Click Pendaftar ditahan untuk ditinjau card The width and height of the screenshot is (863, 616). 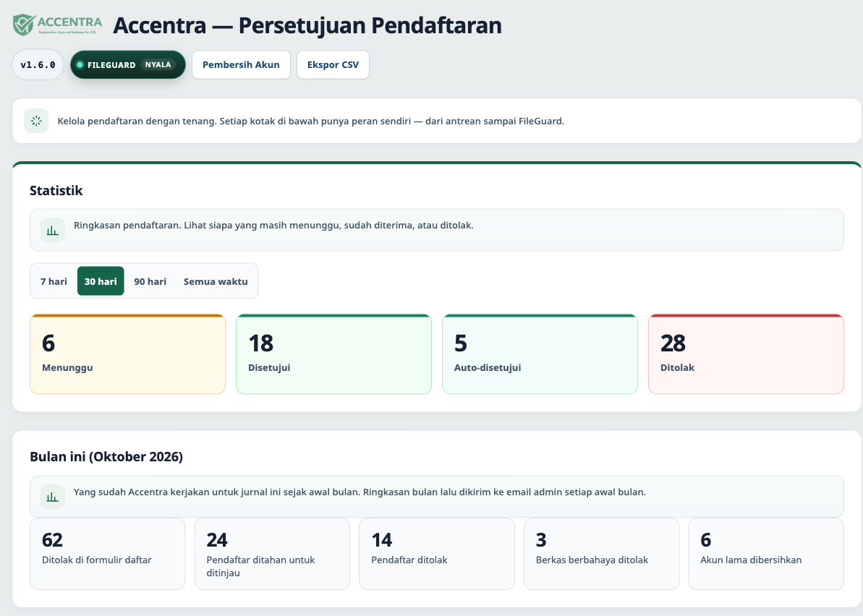click(x=272, y=554)
